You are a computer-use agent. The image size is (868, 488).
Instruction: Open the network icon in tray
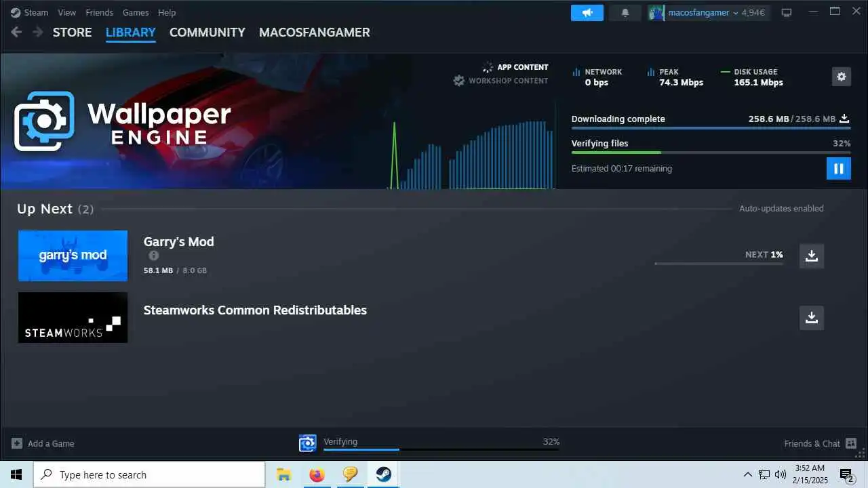coord(764,474)
